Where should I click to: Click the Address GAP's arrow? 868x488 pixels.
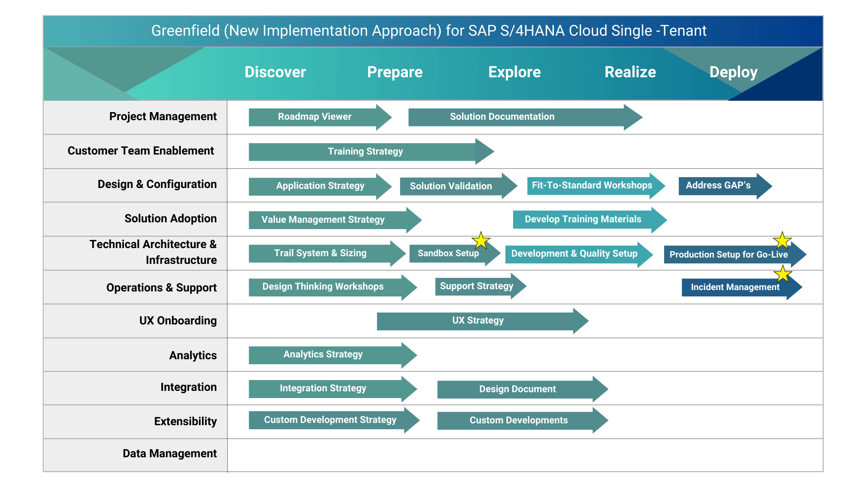click(725, 186)
